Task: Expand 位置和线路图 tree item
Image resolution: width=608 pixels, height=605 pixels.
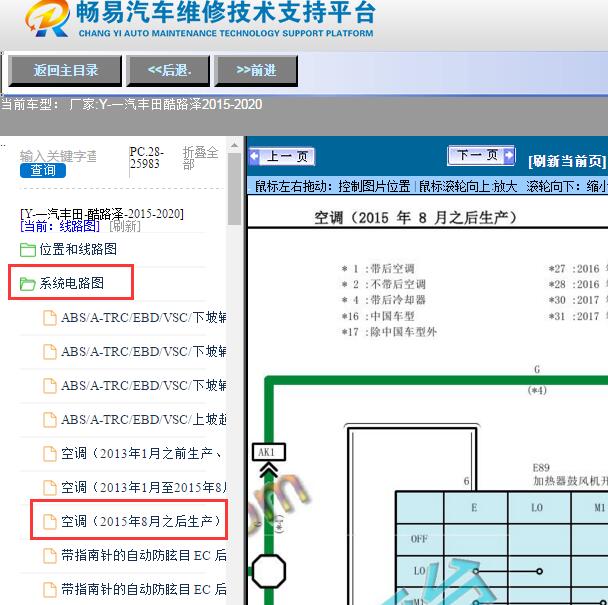Action: (78, 249)
